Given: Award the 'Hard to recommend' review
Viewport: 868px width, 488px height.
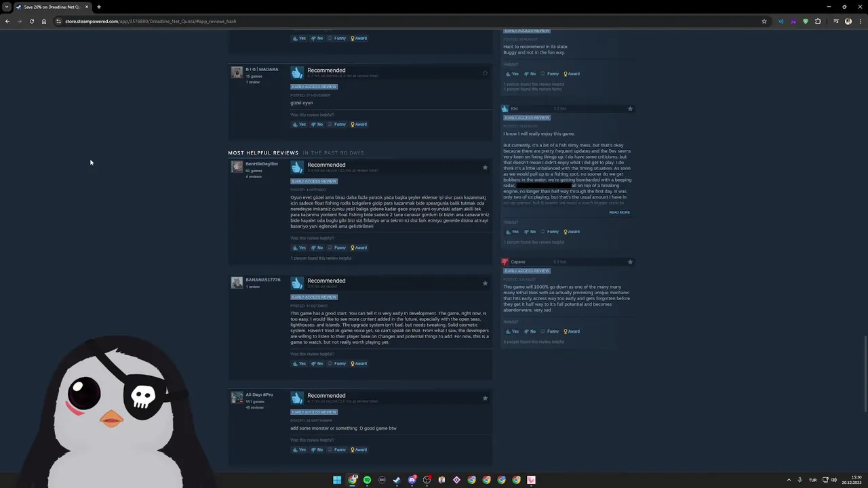Looking at the screenshot, I should point(572,74).
